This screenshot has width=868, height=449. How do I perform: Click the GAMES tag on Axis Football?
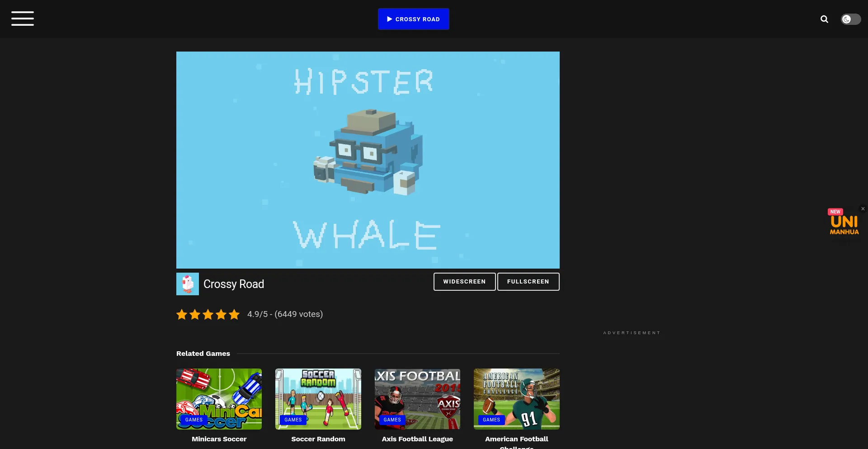392,420
